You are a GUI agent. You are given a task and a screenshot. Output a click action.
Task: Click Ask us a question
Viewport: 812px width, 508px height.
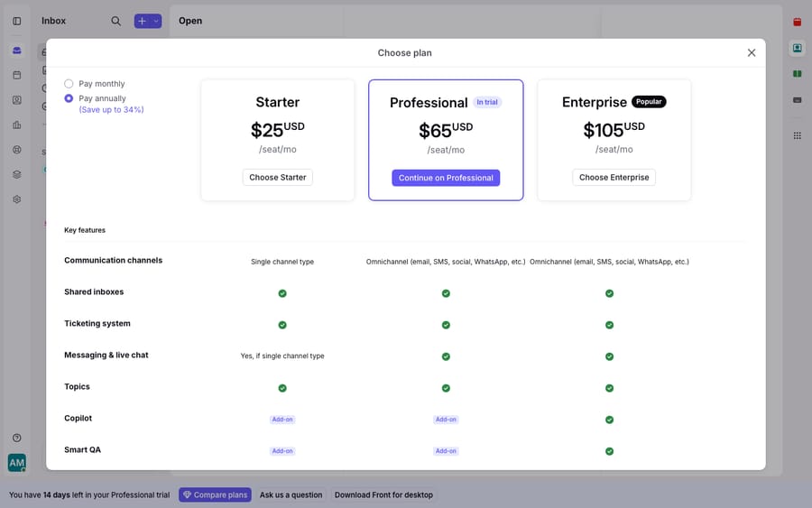tap(291, 495)
